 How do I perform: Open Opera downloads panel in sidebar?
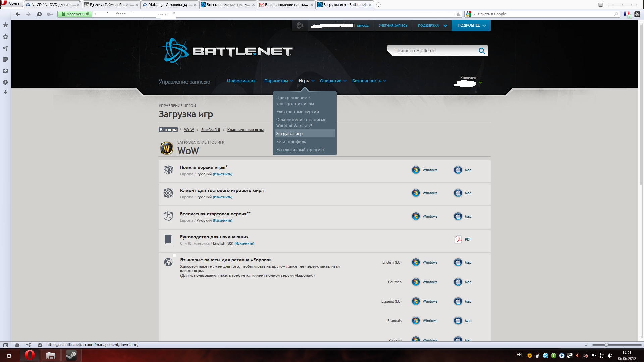click(x=5, y=71)
